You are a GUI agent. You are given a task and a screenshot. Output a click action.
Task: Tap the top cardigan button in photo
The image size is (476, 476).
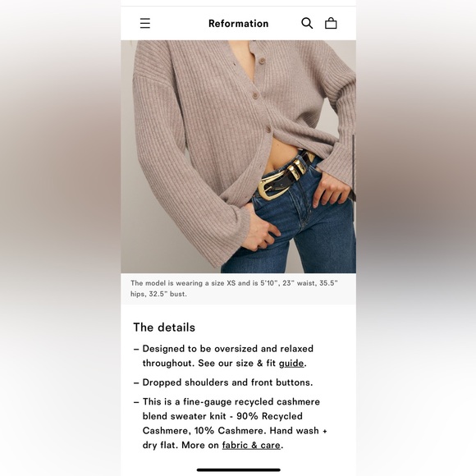[262, 61]
